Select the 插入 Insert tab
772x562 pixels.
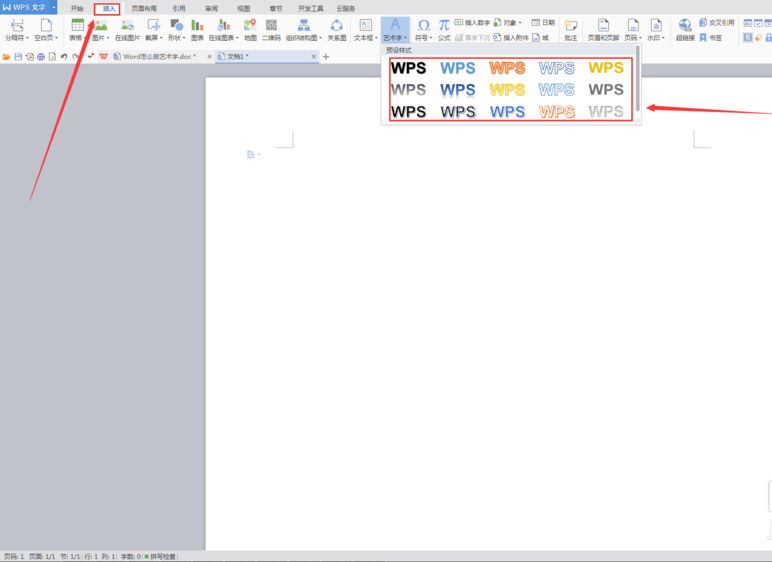point(108,8)
